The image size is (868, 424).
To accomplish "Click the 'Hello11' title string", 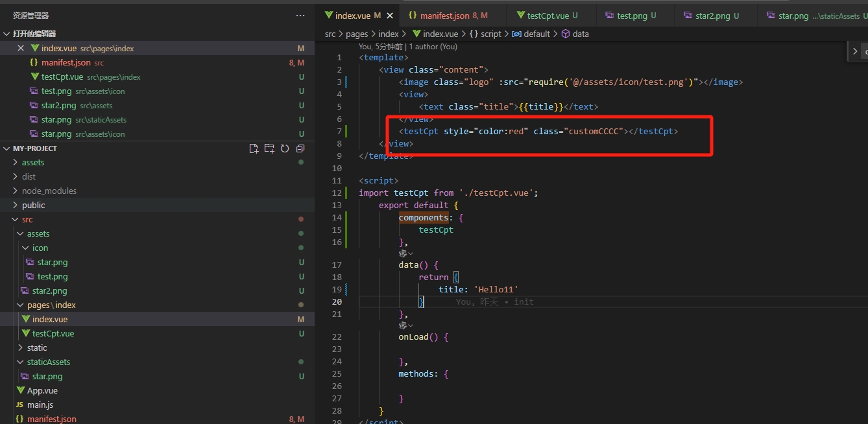I will (496, 290).
